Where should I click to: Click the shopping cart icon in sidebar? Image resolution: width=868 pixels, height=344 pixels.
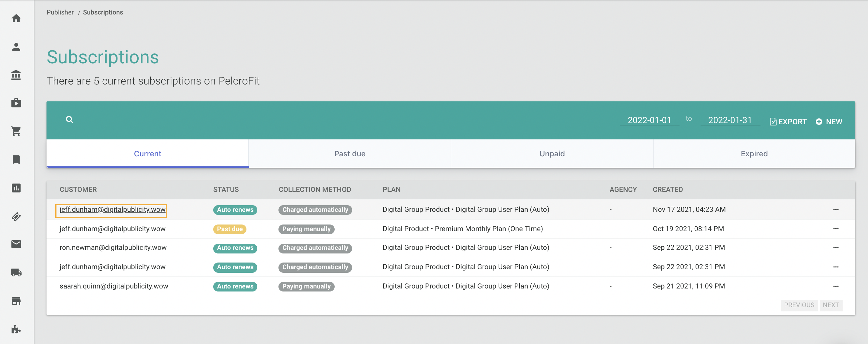[x=16, y=131]
